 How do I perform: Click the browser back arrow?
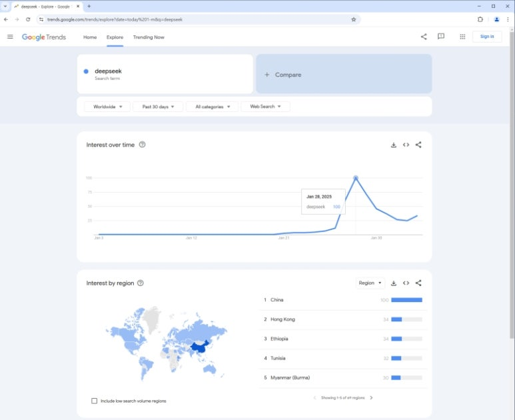[x=6, y=19]
